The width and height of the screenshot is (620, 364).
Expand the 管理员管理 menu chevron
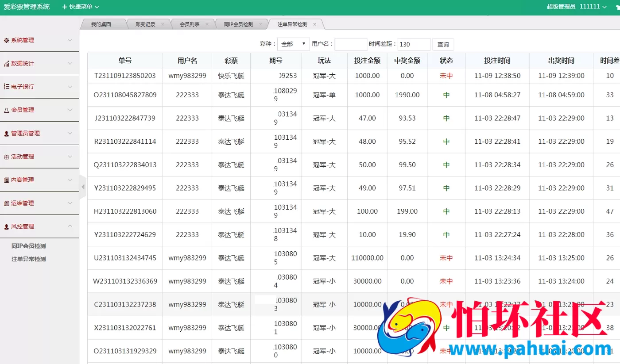(x=70, y=134)
